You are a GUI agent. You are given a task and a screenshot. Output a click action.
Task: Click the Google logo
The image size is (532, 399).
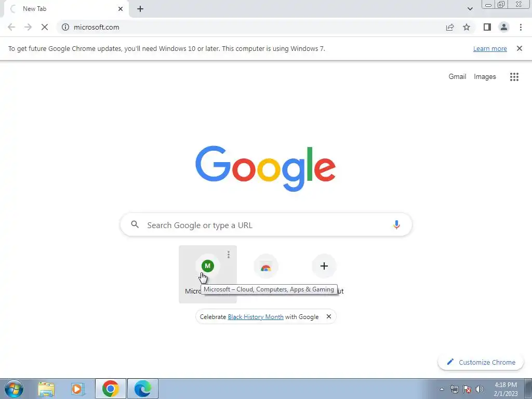[265, 169]
